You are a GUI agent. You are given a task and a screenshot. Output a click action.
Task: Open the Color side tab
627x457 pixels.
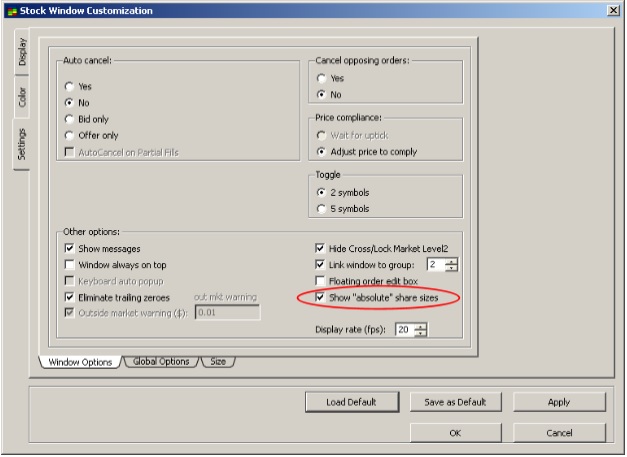point(21,98)
